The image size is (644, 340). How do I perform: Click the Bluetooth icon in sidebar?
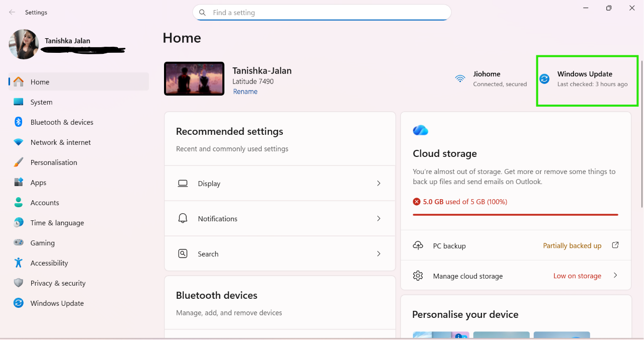tap(19, 122)
